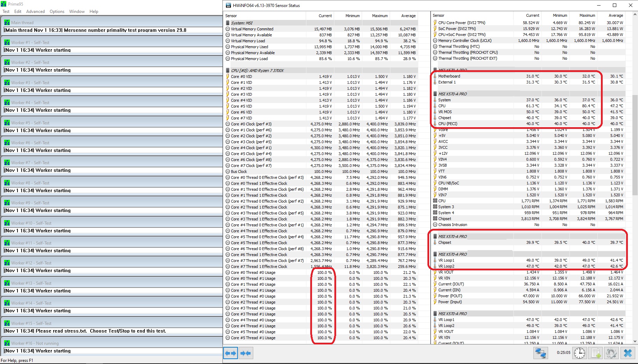Select the Core #0 Thread #0 Usage row

[x=321, y=272]
